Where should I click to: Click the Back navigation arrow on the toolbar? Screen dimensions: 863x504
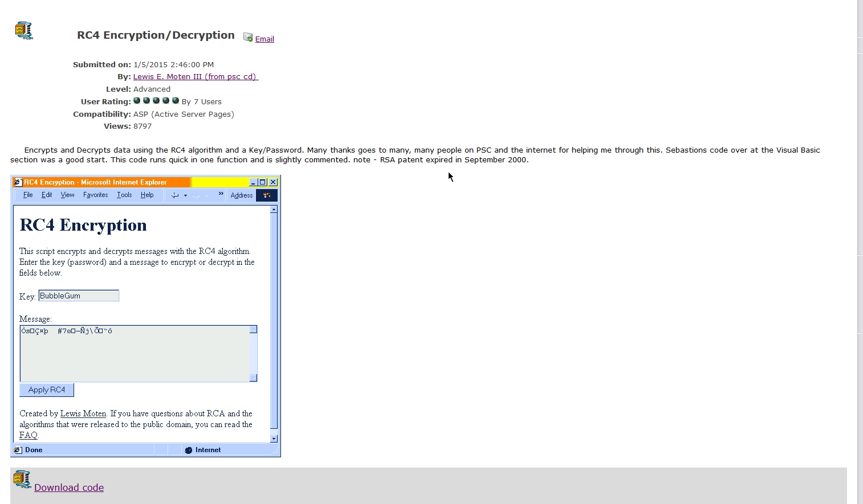tap(176, 195)
